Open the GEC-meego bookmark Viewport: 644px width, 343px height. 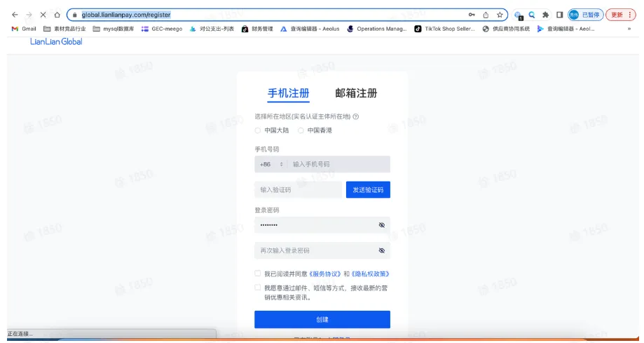(162, 29)
